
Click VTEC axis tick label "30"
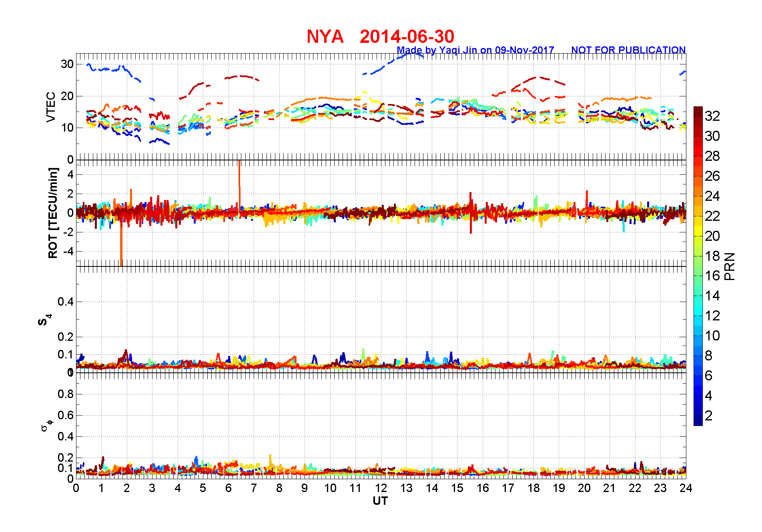(x=67, y=64)
